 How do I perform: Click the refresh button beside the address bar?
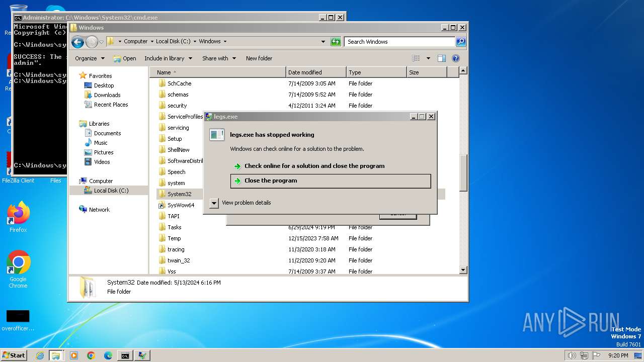point(336,42)
